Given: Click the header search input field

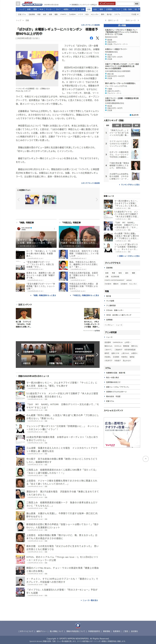Looking at the screenshot, I should pos(125,4).
